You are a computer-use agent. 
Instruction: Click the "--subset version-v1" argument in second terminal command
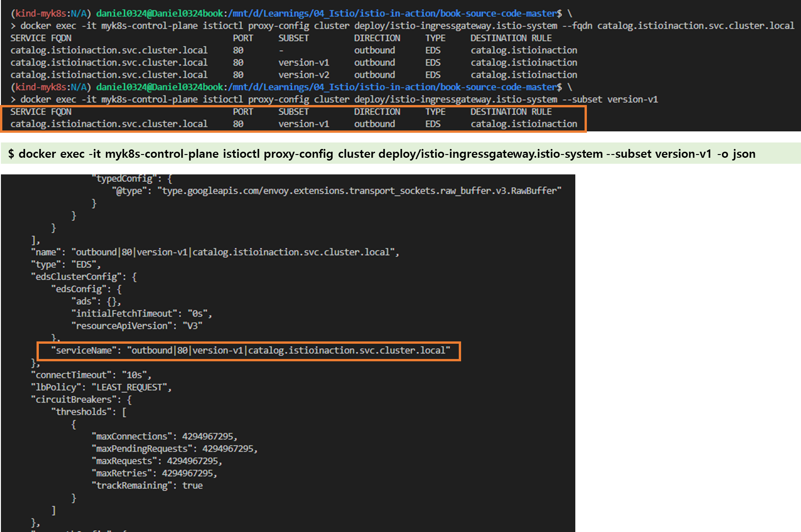(610, 99)
